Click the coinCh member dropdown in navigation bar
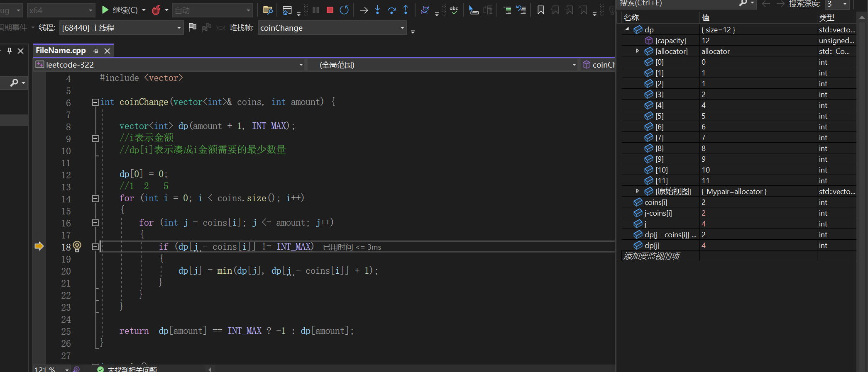The width and height of the screenshot is (868, 372). [598, 65]
